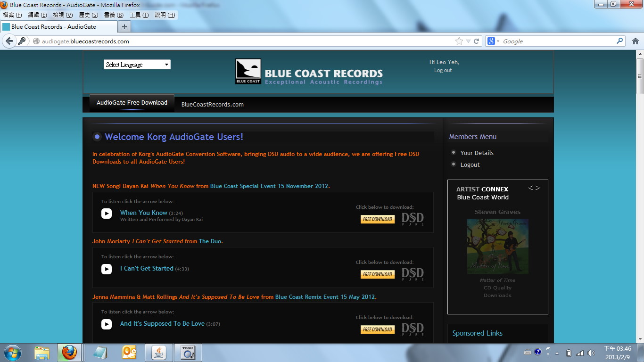Go to Firefox home page icon
This screenshot has width=644, height=362.
coord(636,41)
